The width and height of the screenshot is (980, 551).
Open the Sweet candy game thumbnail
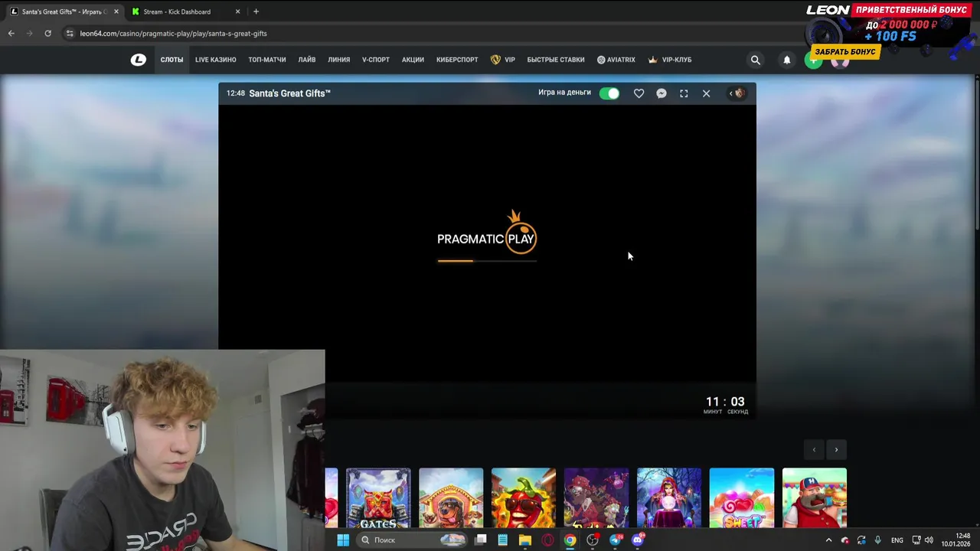point(742,498)
